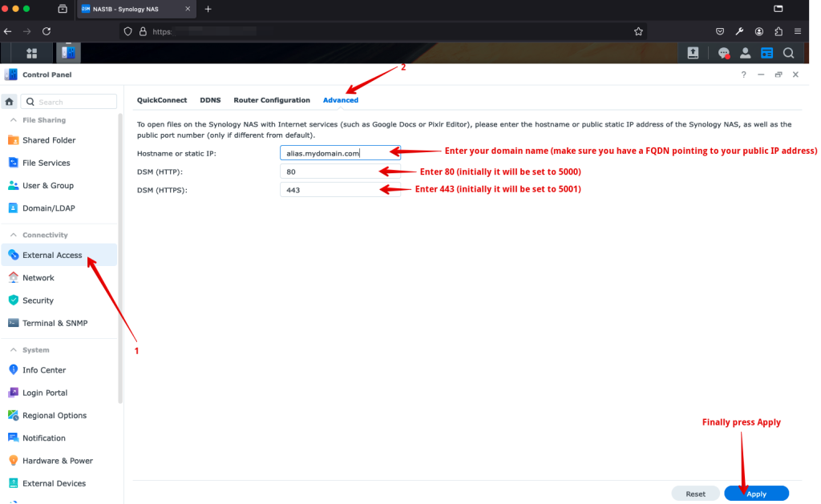Viewport: 821px width, 504px height.
Task: Open Hardware & Power settings
Action: click(x=59, y=461)
